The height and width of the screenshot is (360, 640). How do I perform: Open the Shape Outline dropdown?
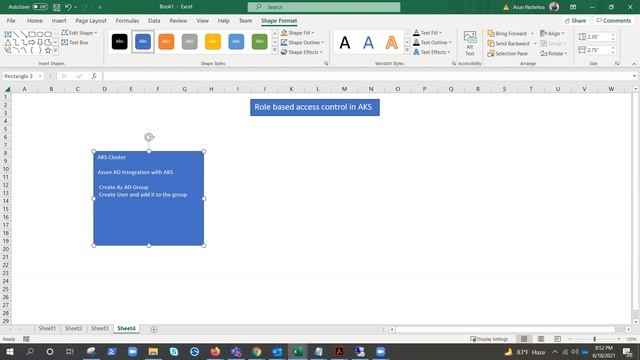pos(302,42)
